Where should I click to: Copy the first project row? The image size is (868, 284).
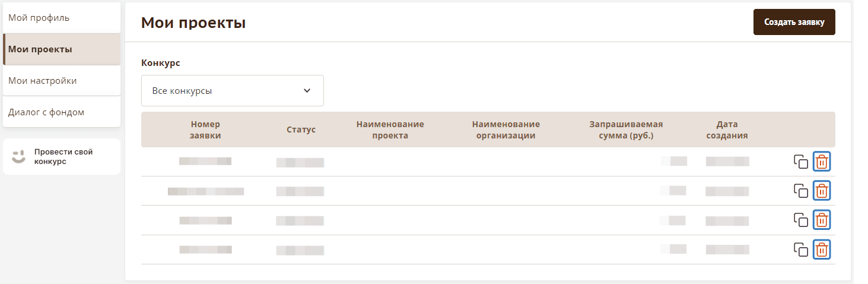click(801, 162)
